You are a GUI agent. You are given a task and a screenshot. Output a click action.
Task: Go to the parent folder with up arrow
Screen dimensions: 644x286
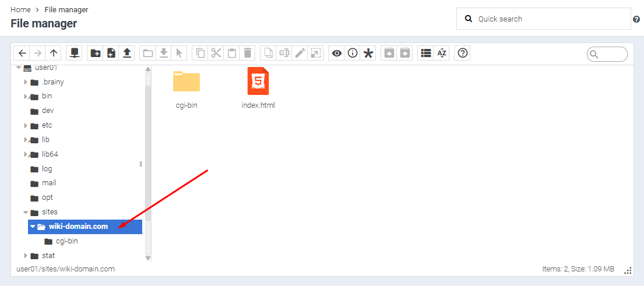point(54,53)
